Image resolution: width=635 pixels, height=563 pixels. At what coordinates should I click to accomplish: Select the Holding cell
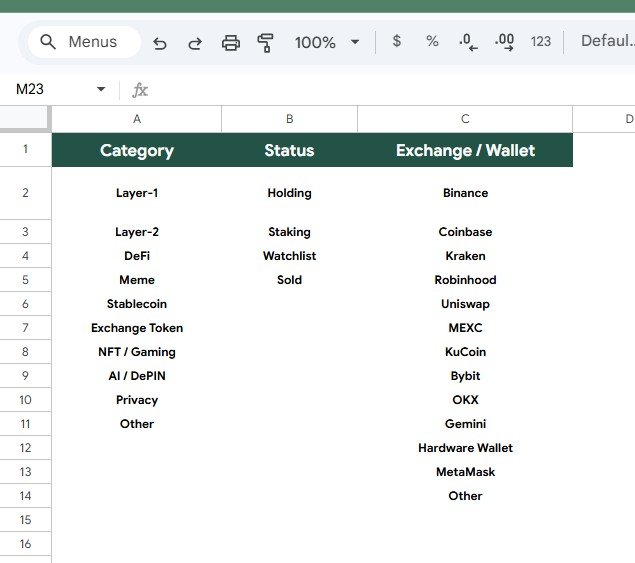click(290, 193)
